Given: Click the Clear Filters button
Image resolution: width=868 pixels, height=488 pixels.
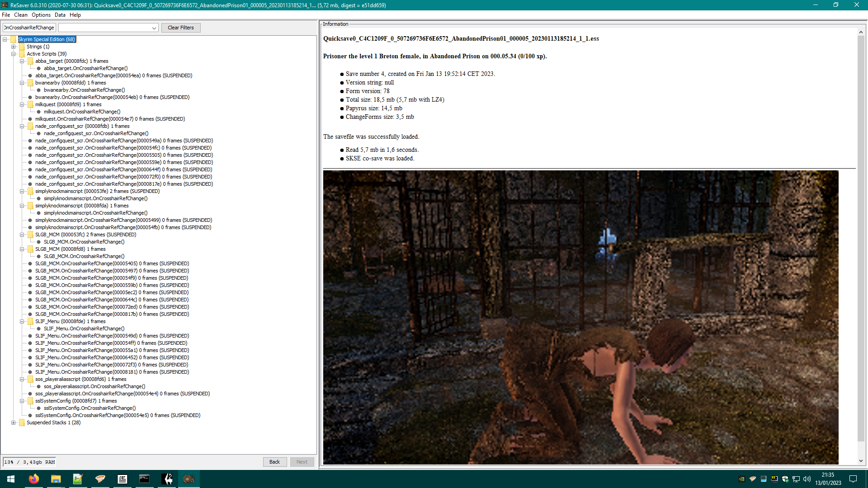Looking at the screenshot, I should pos(181,28).
